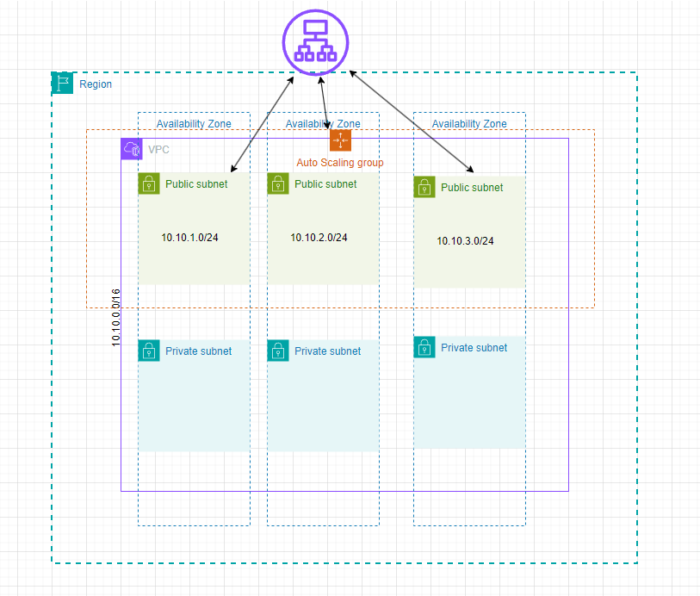Select the purple VPC cloud icon
Screen dimensions: 700x596
[x=131, y=149]
